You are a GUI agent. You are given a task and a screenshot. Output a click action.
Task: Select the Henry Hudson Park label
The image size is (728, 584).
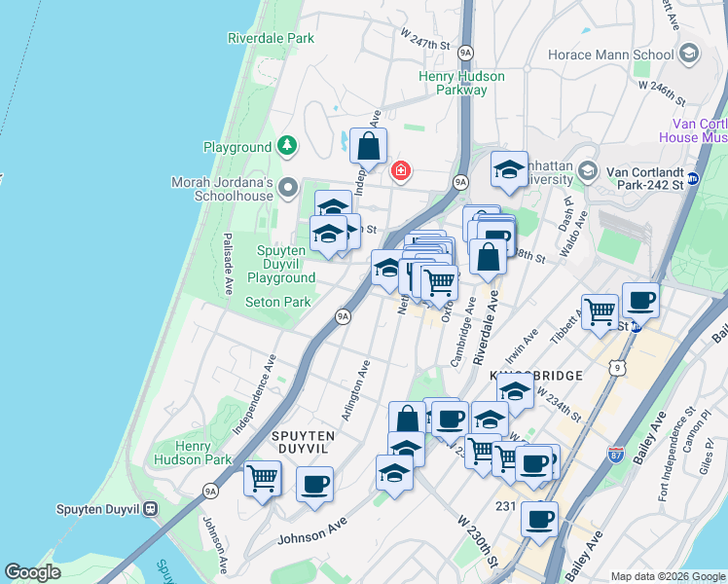pyautogui.click(x=193, y=454)
